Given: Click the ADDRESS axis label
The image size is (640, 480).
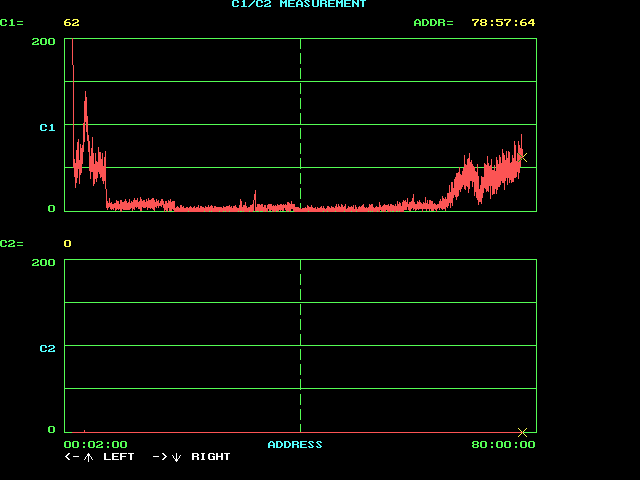Looking at the screenshot, I should (295, 444).
